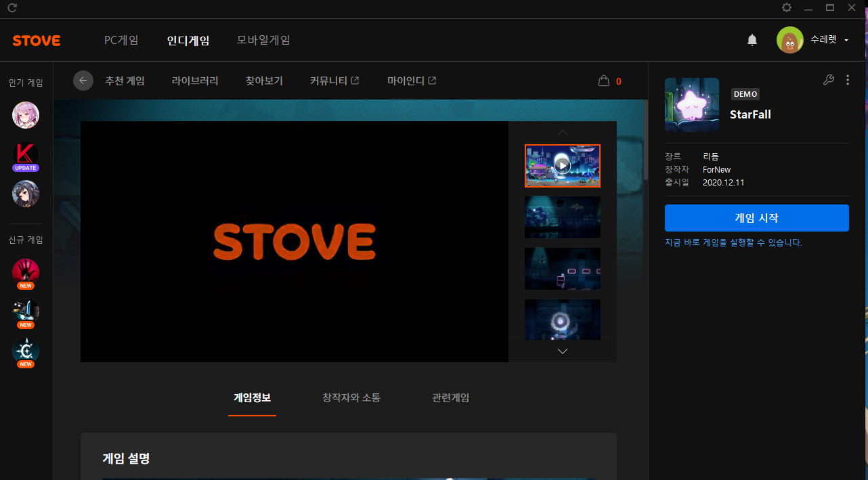Click the 리듬 genre value
This screenshot has height=480, width=868.
point(711,156)
